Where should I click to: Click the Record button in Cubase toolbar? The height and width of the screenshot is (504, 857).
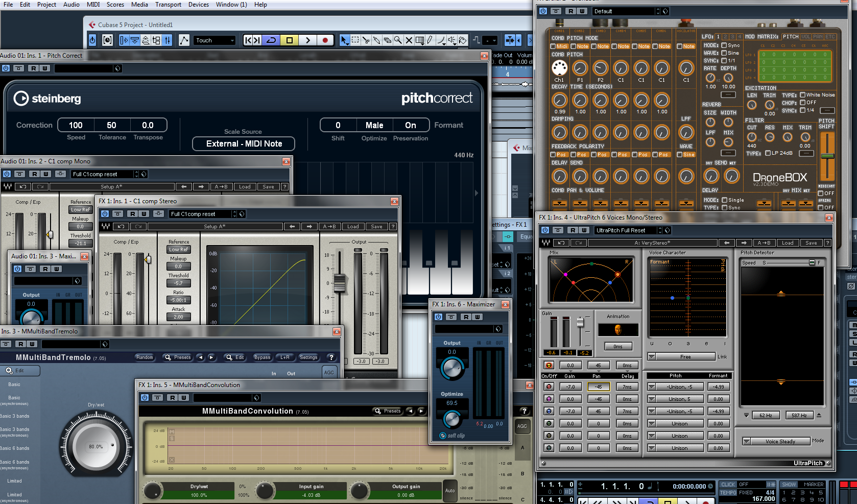[x=325, y=40]
